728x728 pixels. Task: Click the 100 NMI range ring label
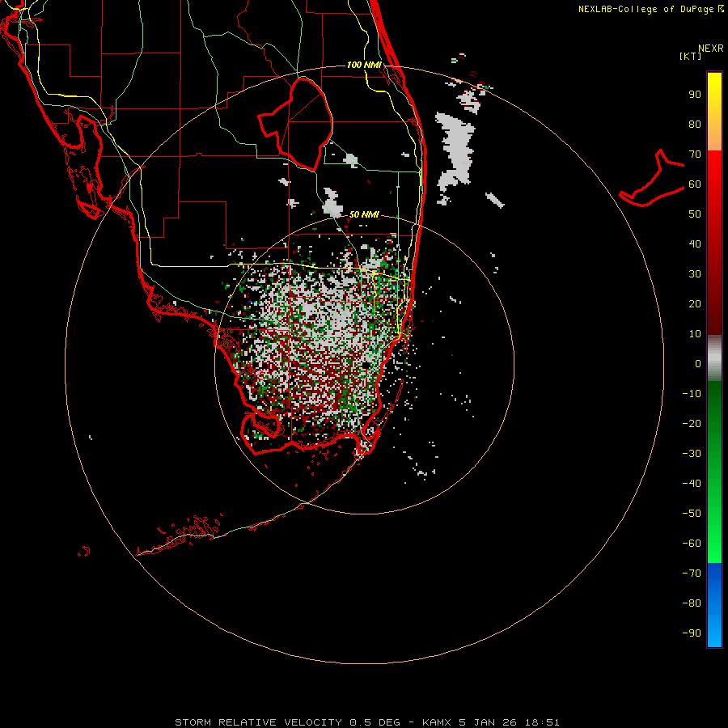364,65
